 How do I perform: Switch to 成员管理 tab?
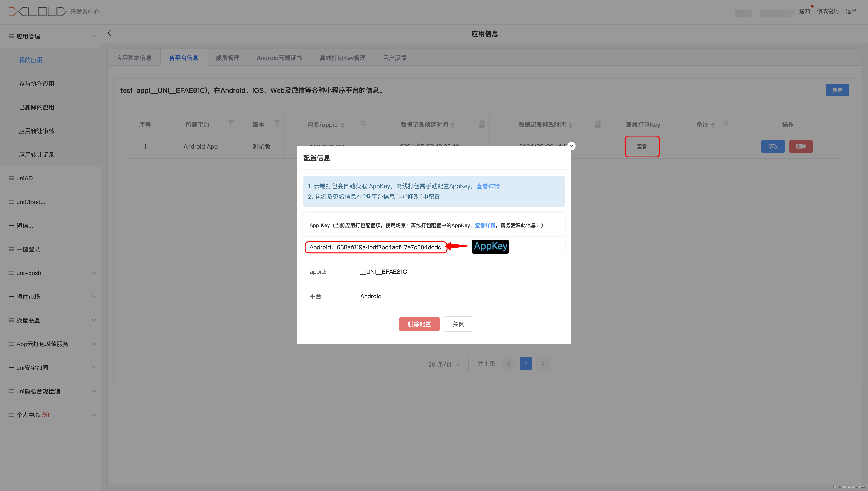227,58
